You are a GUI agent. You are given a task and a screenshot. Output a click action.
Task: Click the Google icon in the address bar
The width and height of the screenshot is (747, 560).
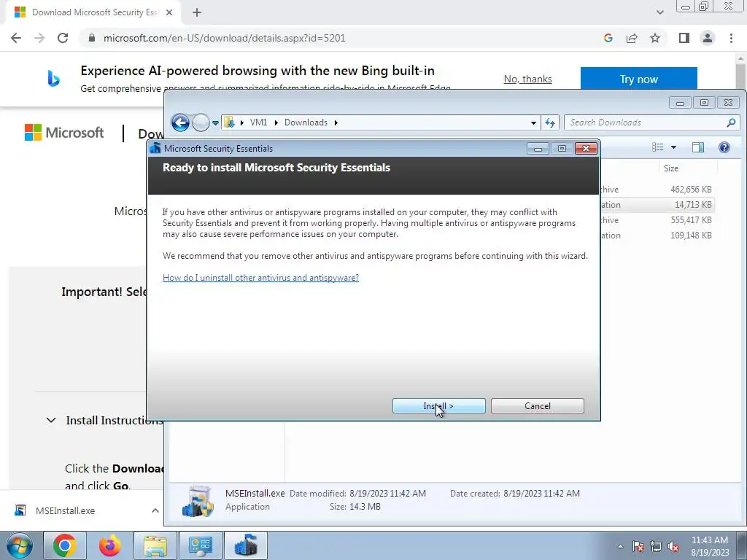[x=608, y=38]
